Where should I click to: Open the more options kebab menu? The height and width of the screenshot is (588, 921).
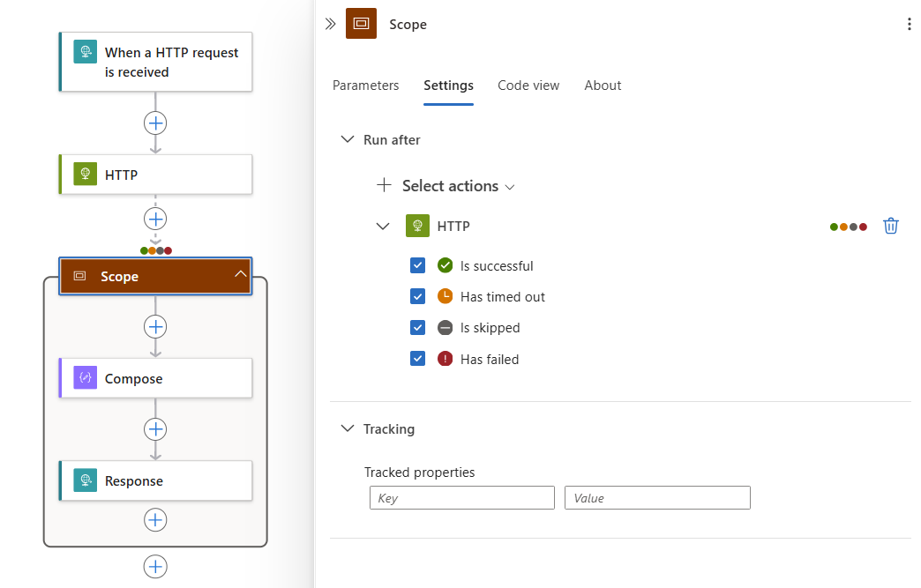910,24
